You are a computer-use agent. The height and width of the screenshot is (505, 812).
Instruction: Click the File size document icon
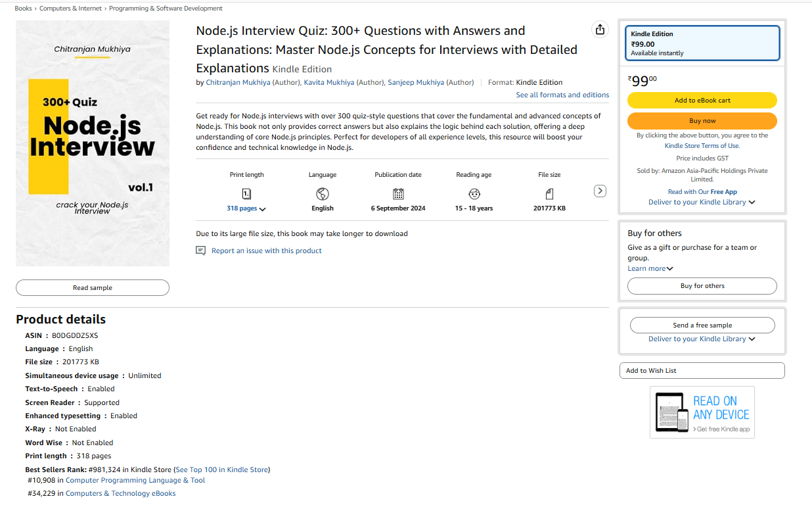(549, 193)
